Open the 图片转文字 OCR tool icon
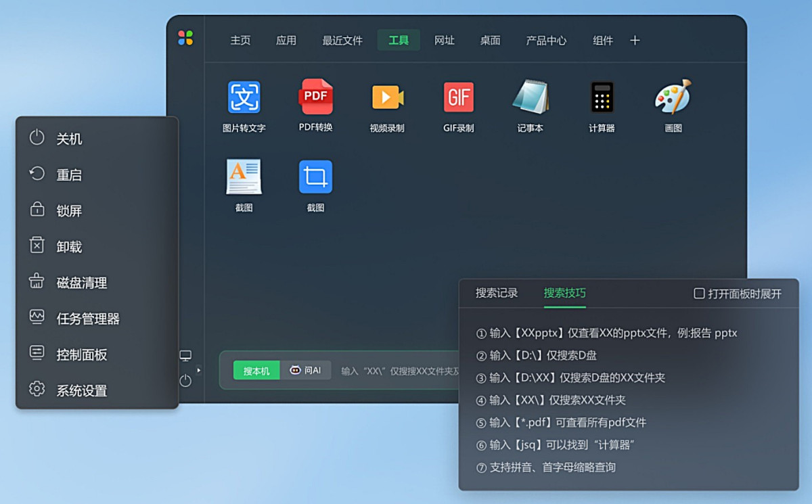 (x=244, y=97)
